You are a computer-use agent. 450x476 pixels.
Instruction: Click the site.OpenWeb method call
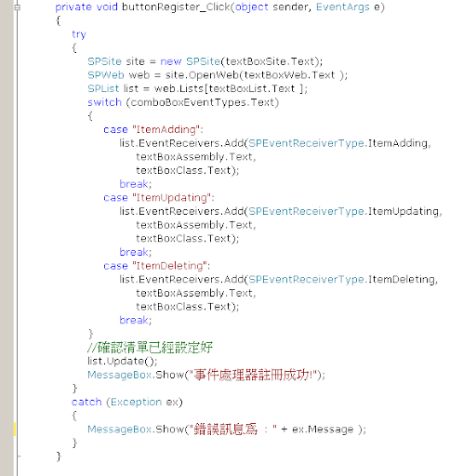202,75
